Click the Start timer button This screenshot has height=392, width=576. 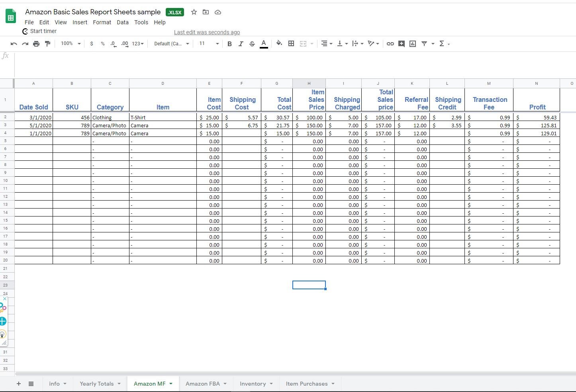[x=43, y=31]
